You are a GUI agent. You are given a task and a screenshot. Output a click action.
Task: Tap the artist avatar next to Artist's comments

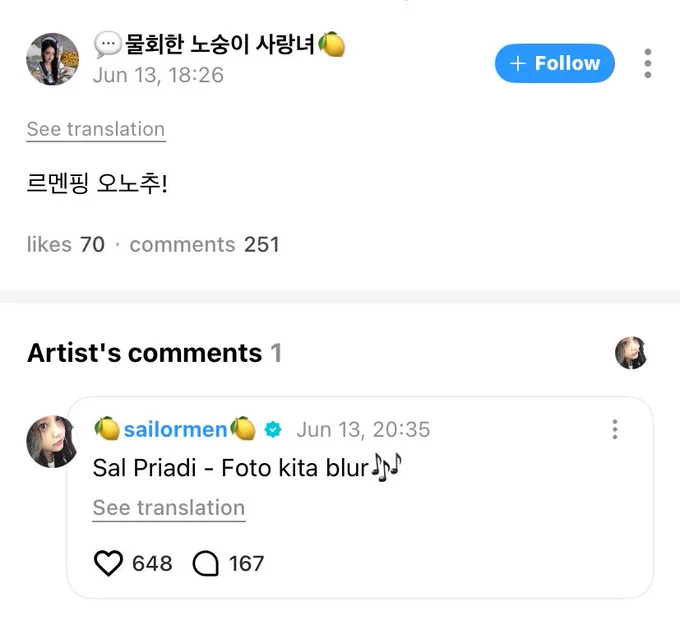coord(631,353)
